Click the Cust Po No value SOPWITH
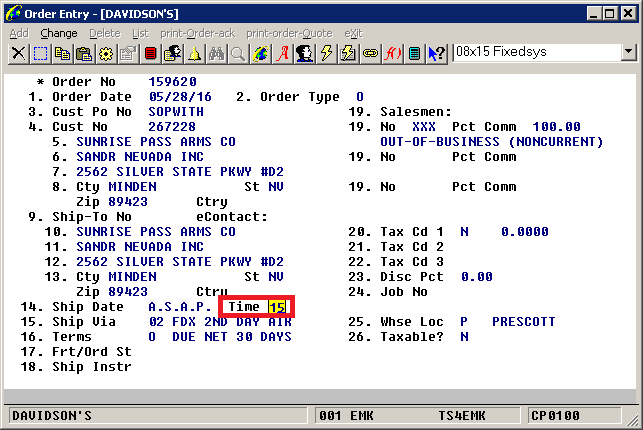This screenshot has height=430, width=643. (x=176, y=111)
